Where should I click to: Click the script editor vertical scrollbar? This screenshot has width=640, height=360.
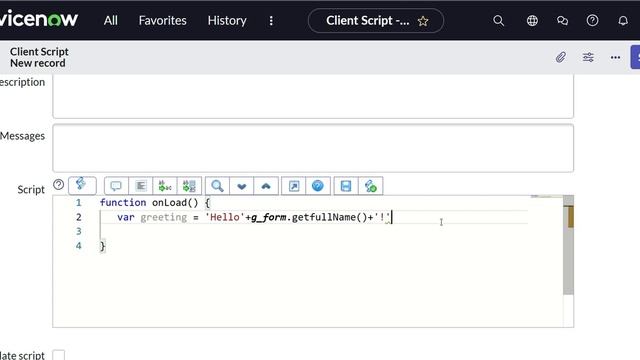(568, 245)
